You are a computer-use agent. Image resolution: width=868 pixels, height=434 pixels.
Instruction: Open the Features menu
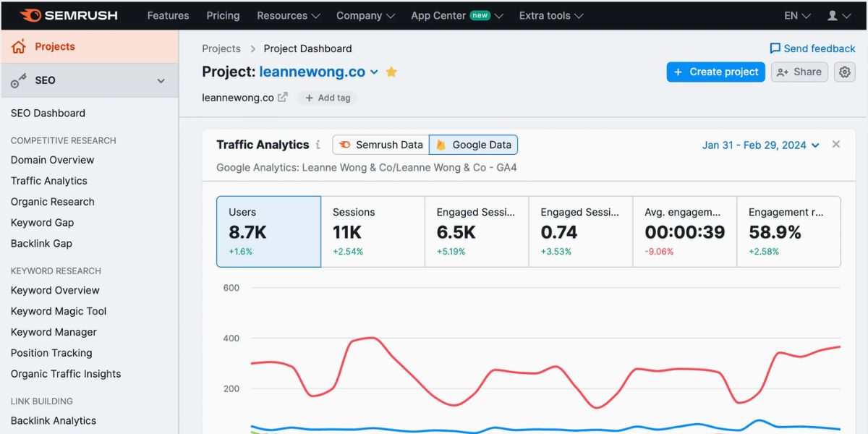168,15
